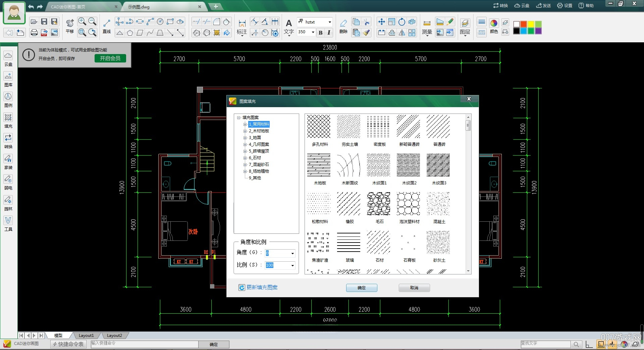Switch to the Layout1 tab
This screenshot has width=644, height=350.
pyautogui.click(x=86, y=335)
